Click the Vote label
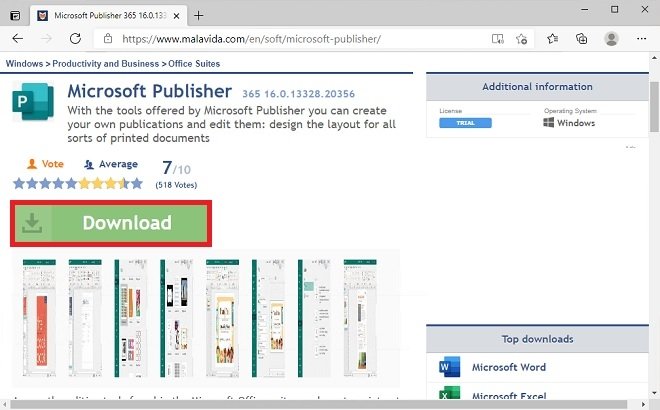Image resolution: width=660 pixels, height=410 pixels. 53,164
